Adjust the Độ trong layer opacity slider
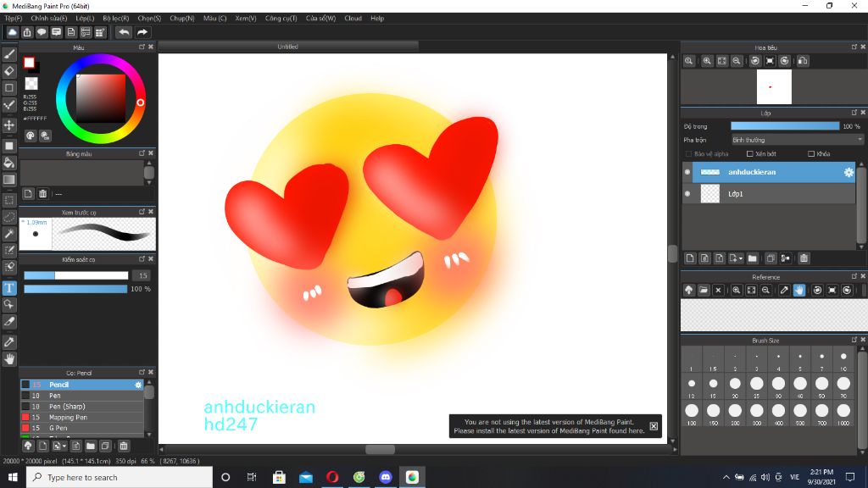The height and width of the screenshot is (488, 868). coord(785,126)
